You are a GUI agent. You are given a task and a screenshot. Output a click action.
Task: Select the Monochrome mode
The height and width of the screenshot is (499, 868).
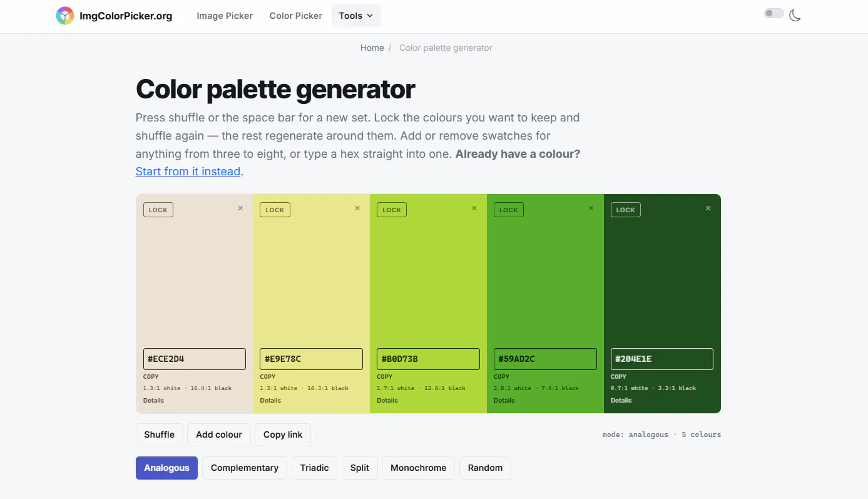tap(419, 468)
